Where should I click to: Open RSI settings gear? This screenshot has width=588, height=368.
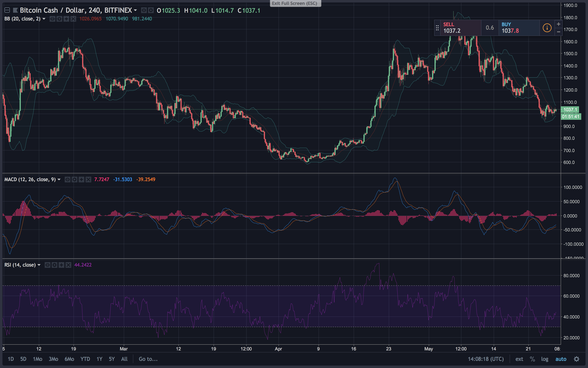(55, 265)
